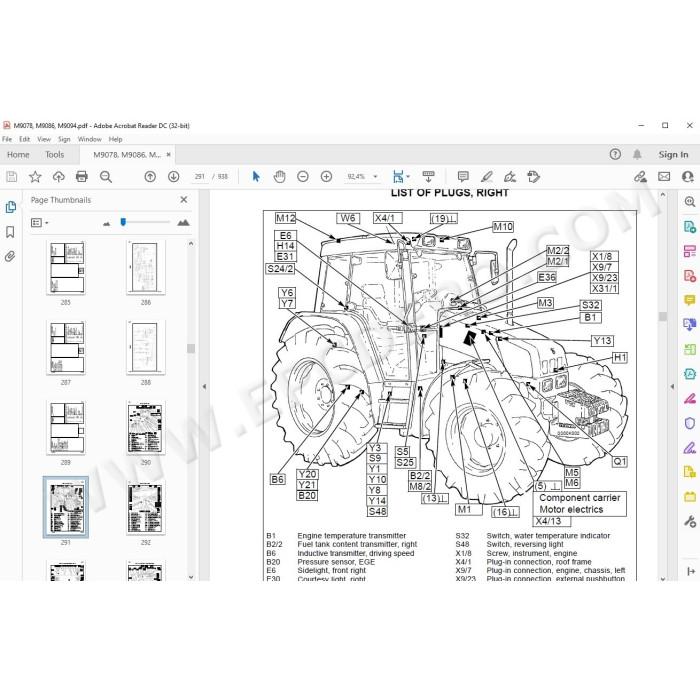Zoom out with minus icon

click(303, 177)
